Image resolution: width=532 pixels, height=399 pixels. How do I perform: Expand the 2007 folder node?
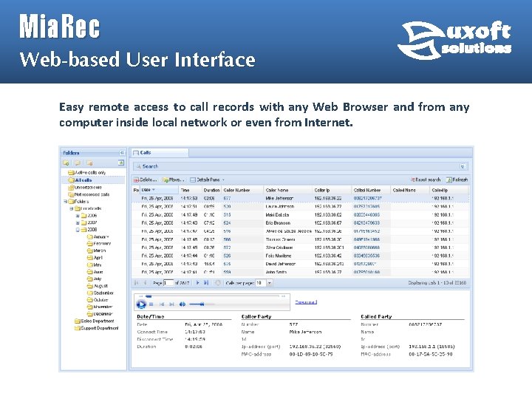pyautogui.click(x=78, y=222)
